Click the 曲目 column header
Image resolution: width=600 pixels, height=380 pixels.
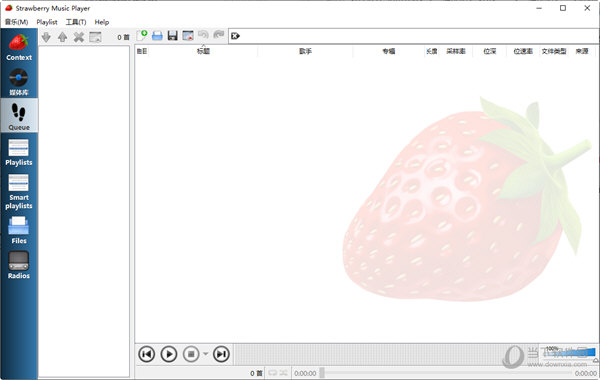(142, 51)
